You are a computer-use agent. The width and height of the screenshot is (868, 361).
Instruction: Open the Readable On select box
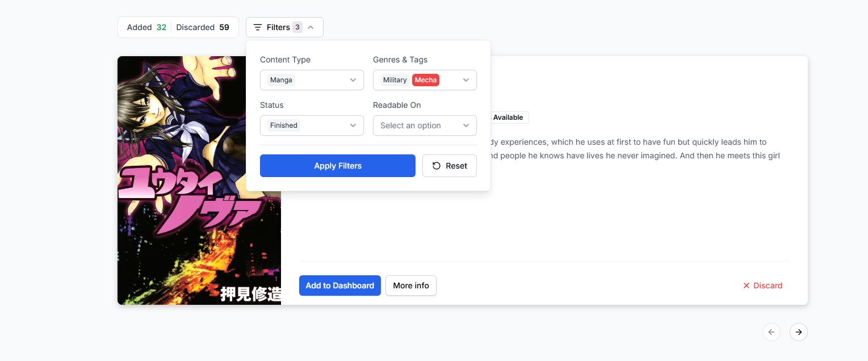pos(424,125)
